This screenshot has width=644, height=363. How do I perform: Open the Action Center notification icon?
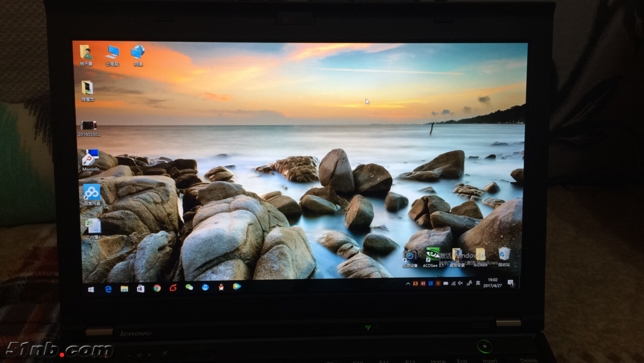(x=511, y=283)
